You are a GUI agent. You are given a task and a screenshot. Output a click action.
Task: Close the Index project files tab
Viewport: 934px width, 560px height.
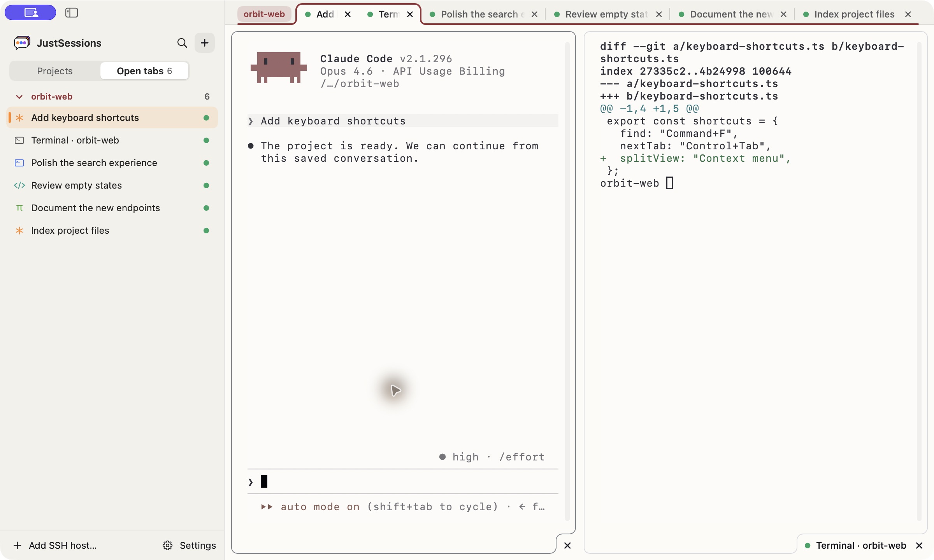click(x=908, y=14)
